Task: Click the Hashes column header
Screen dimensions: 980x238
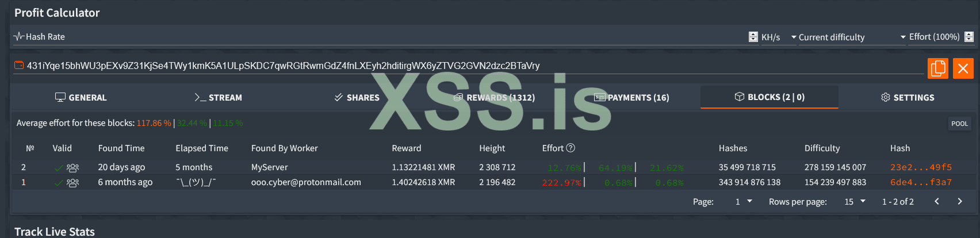Action: [733, 148]
